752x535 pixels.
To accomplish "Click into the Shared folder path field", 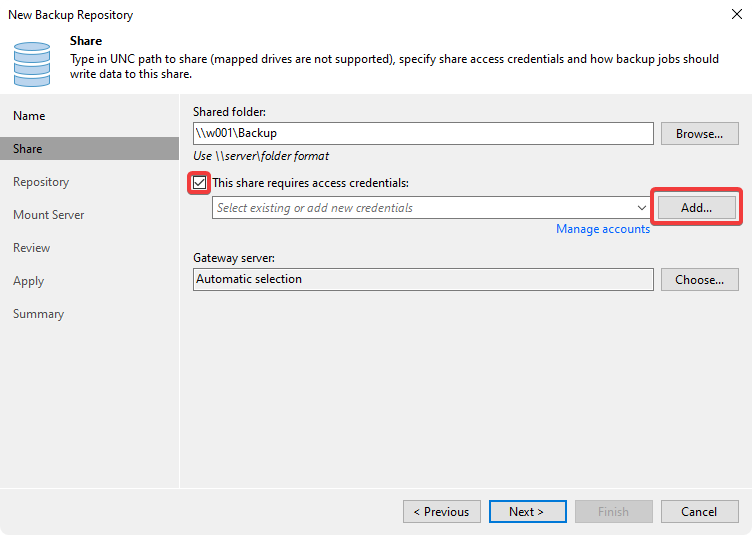I will click(423, 133).
